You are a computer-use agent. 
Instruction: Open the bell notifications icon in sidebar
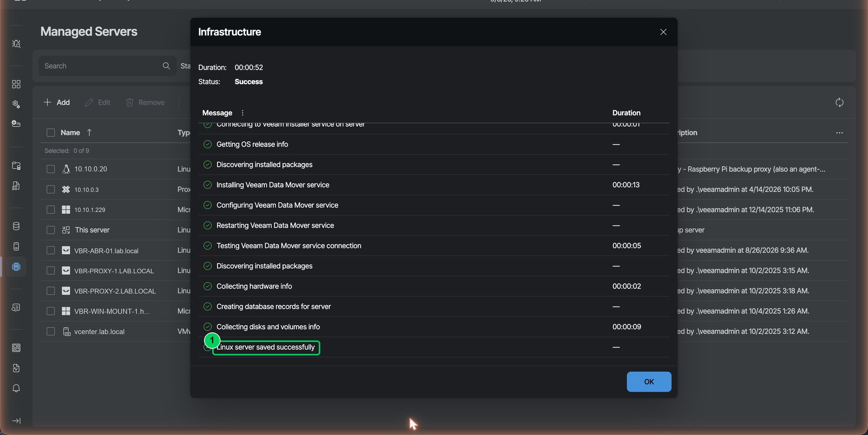(x=16, y=388)
